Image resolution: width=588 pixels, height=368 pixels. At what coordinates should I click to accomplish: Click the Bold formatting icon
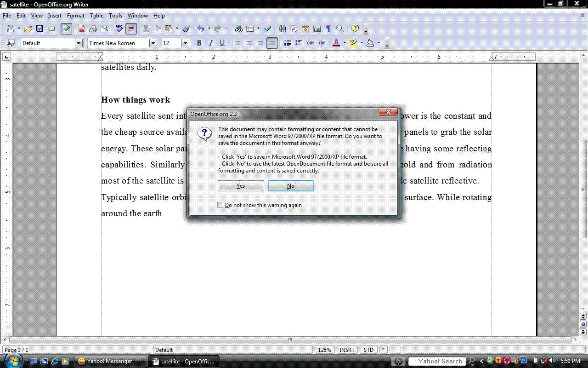tap(199, 43)
